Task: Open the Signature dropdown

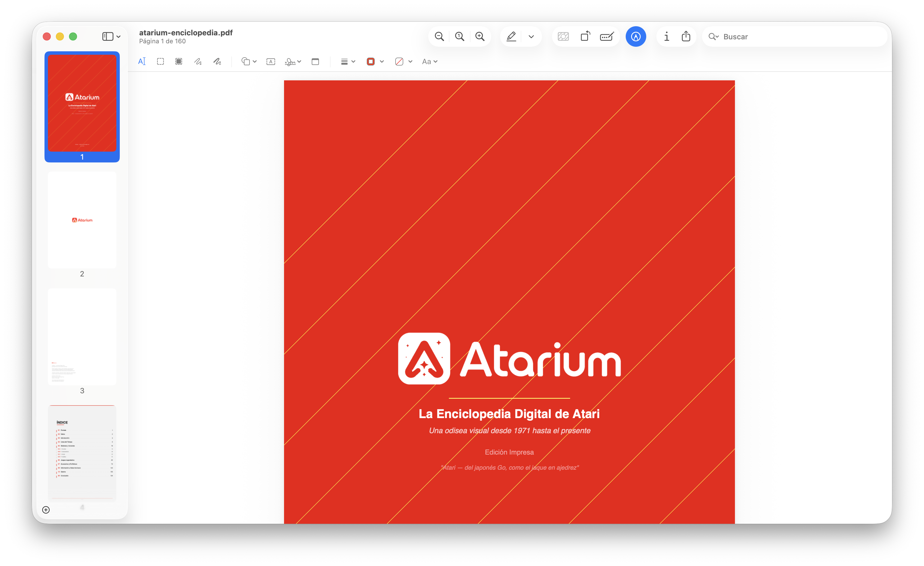Action: (293, 62)
